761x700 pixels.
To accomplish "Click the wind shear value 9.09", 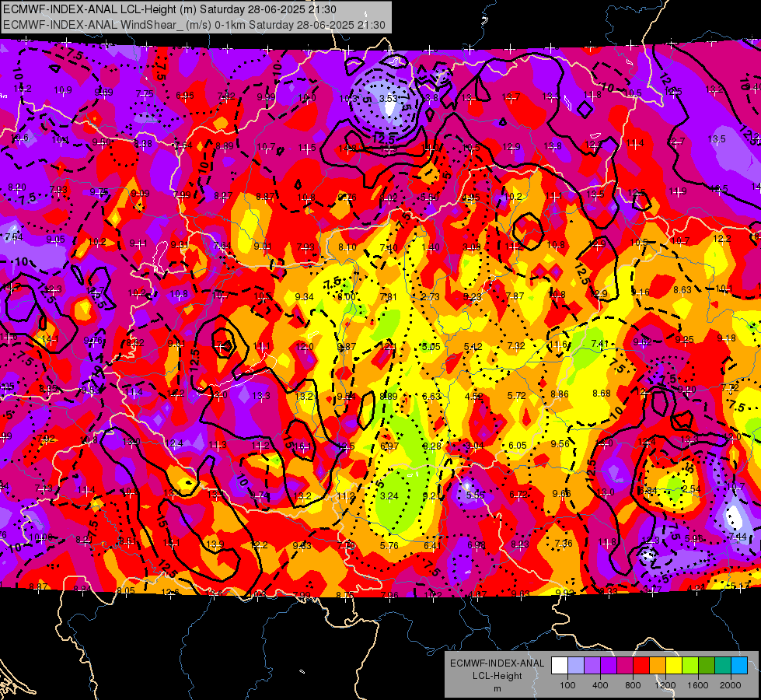I will [140, 194].
